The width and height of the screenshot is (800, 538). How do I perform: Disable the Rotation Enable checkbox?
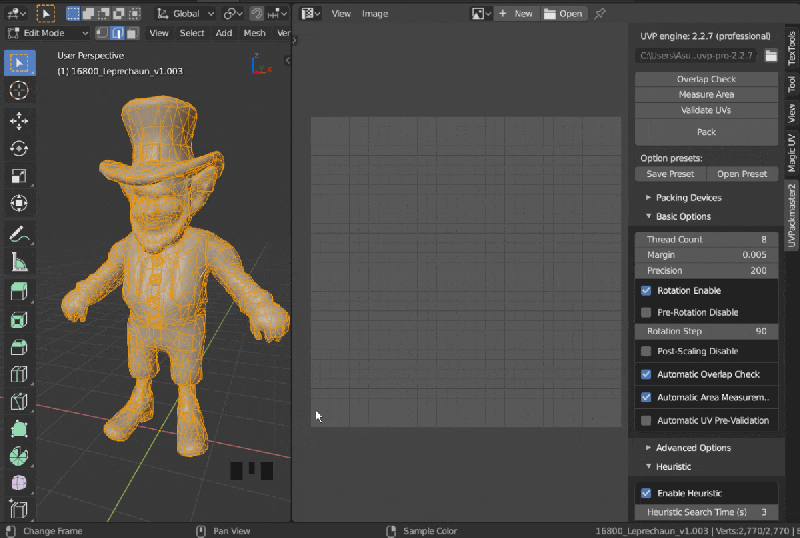tap(646, 291)
